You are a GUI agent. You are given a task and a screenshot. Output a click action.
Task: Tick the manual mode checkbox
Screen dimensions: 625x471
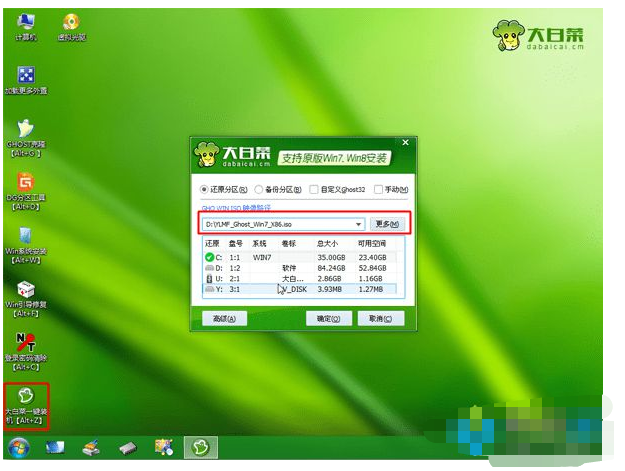(x=378, y=189)
